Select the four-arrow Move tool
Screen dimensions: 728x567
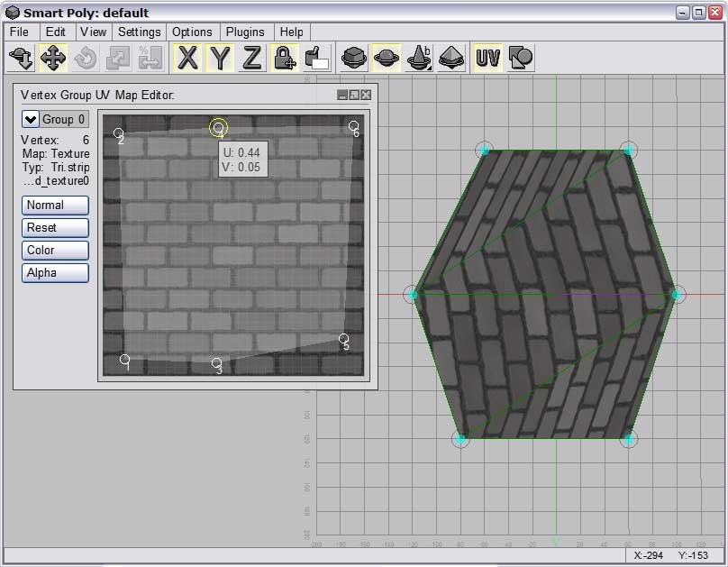[x=53, y=58]
